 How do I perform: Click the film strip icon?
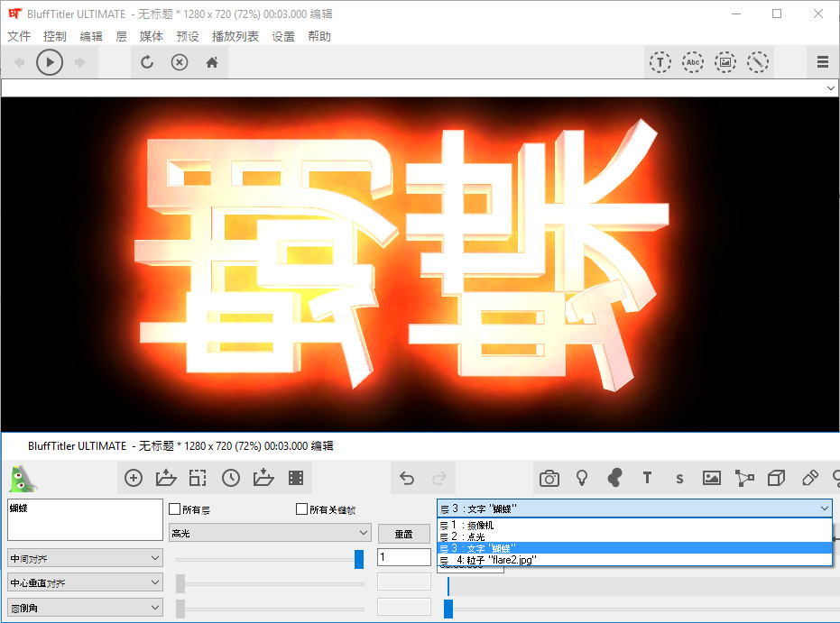coord(295,478)
